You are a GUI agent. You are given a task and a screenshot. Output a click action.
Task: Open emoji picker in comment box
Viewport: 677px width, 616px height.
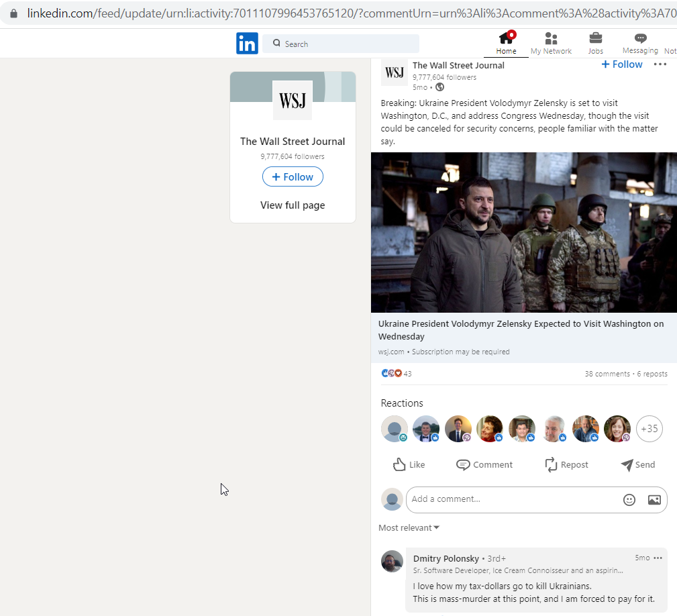(629, 500)
